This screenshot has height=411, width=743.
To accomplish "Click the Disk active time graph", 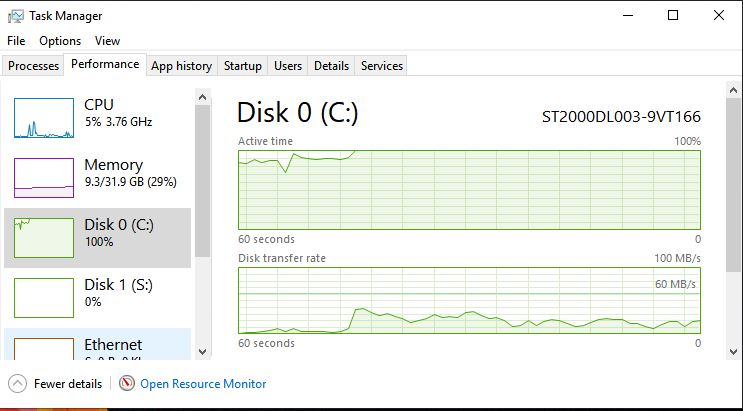I will (x=469, y=190).
